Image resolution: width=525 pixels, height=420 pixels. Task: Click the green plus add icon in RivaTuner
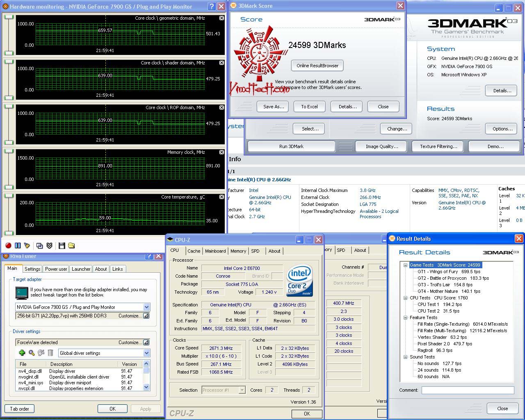22,353
